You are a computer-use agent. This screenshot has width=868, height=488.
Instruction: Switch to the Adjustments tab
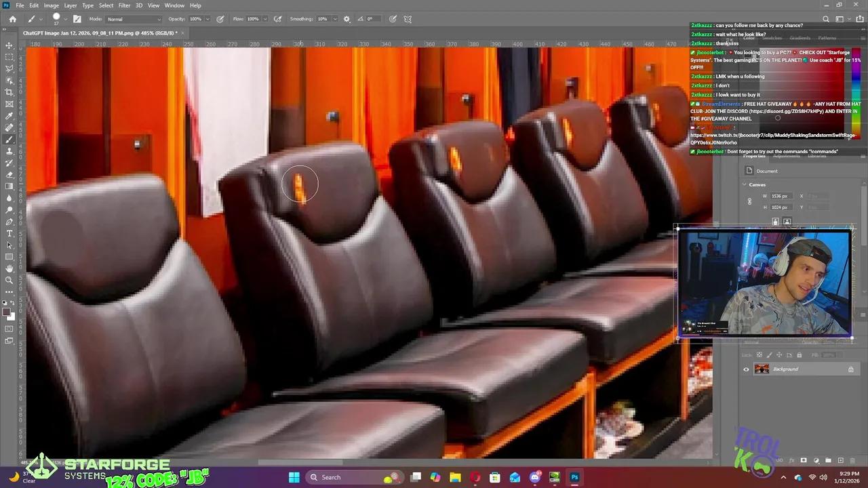pyautogui.click(x=787, y=155)
